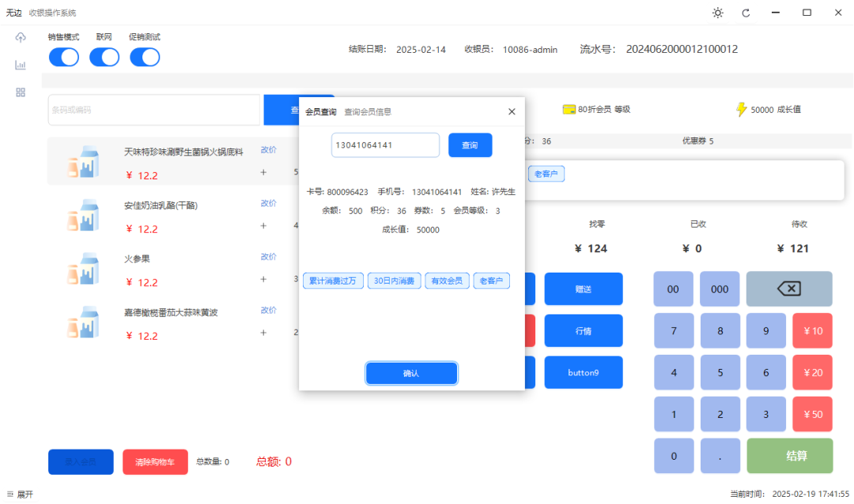Close the 会员查询 dialog
Image resolution: width=854 pixels, height=504 pixels.
(x=512, y=111)
